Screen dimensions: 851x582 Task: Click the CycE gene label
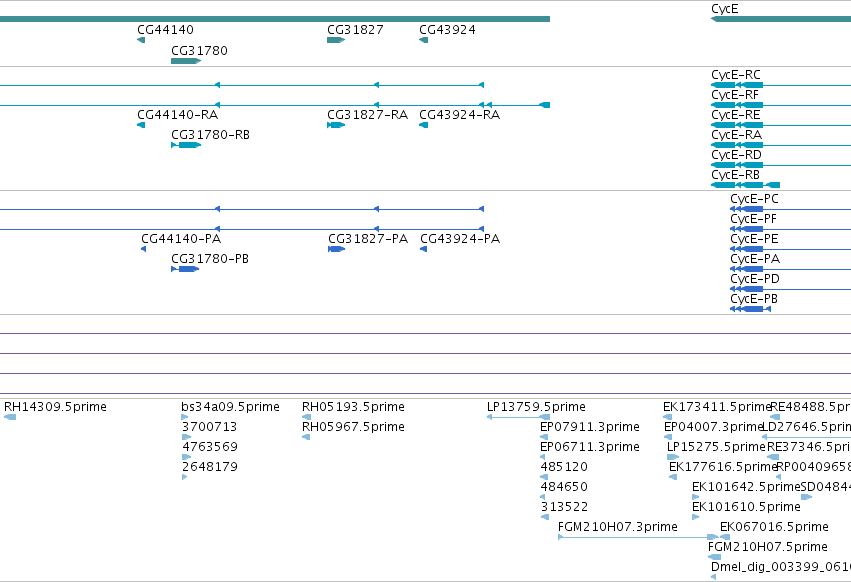pos(725,9)
